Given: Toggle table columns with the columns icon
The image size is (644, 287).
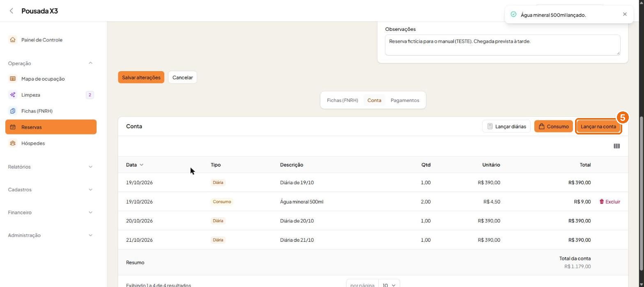Looking at the screenshot, I should [x=616, y=146].
